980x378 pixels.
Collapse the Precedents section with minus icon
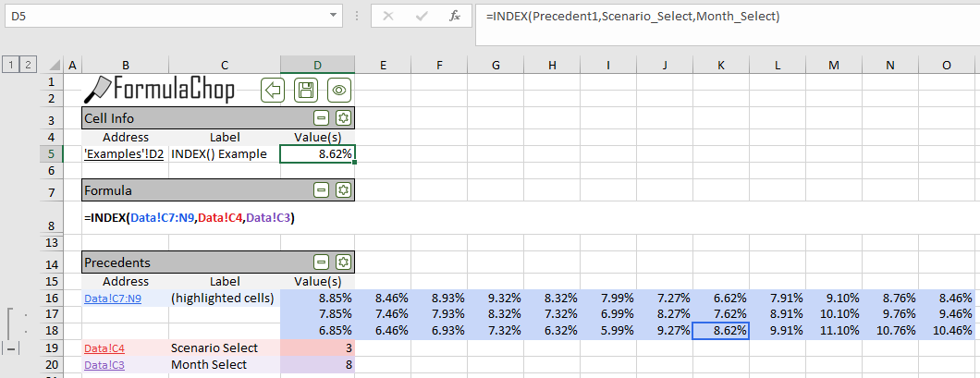[321, 262]
